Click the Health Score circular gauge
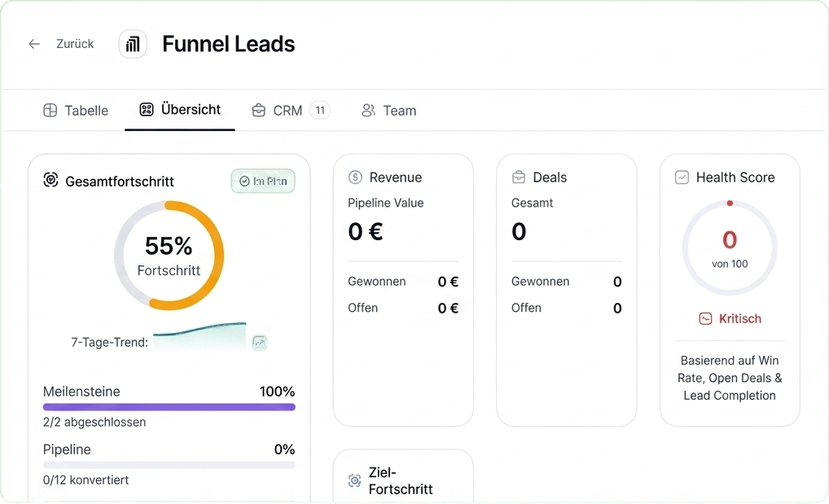829x504 pixels. (730, 248)
